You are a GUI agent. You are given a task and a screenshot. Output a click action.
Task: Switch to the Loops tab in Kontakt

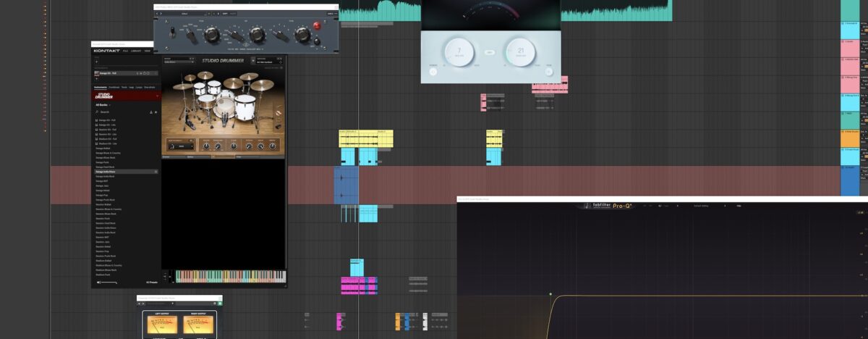tap(137, 87)
